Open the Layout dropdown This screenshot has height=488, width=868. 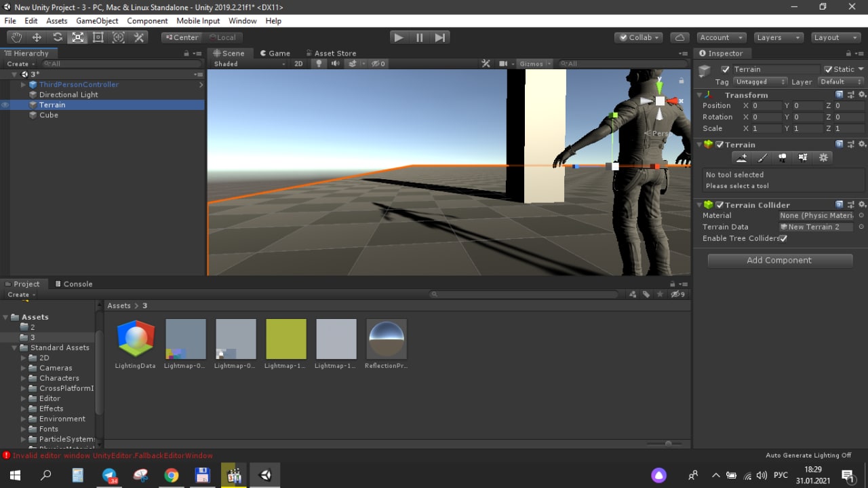point(835,37)
